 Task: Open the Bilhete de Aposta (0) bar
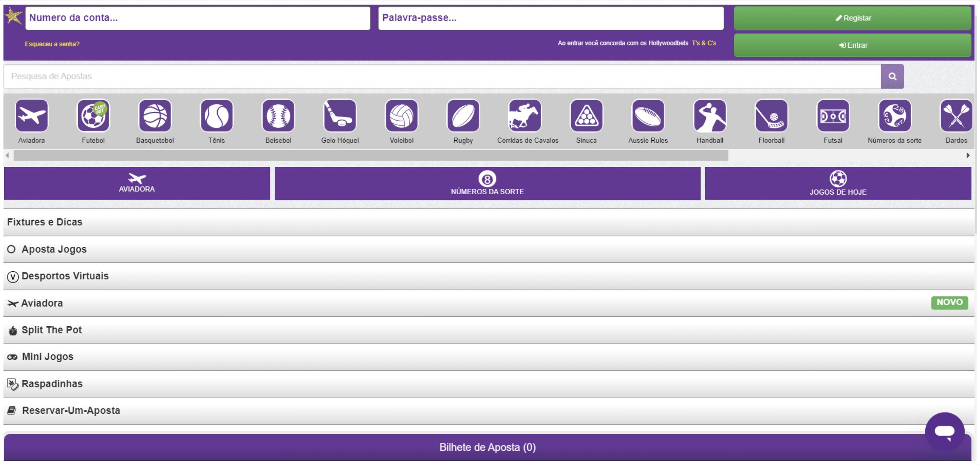click(x=487, y=447)
